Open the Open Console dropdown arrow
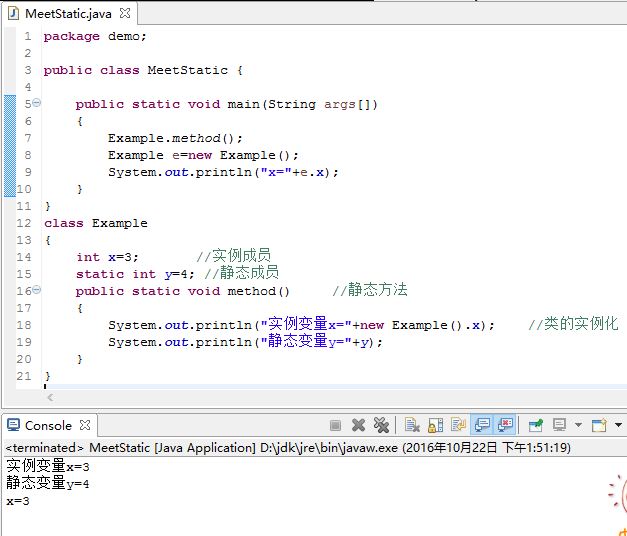Screen dimensions: 627x536 pos(618,425)
